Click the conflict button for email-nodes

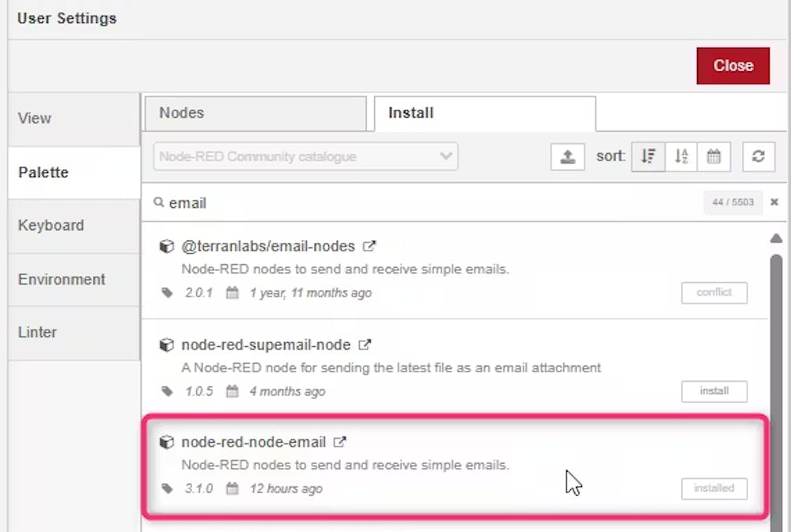713,292
